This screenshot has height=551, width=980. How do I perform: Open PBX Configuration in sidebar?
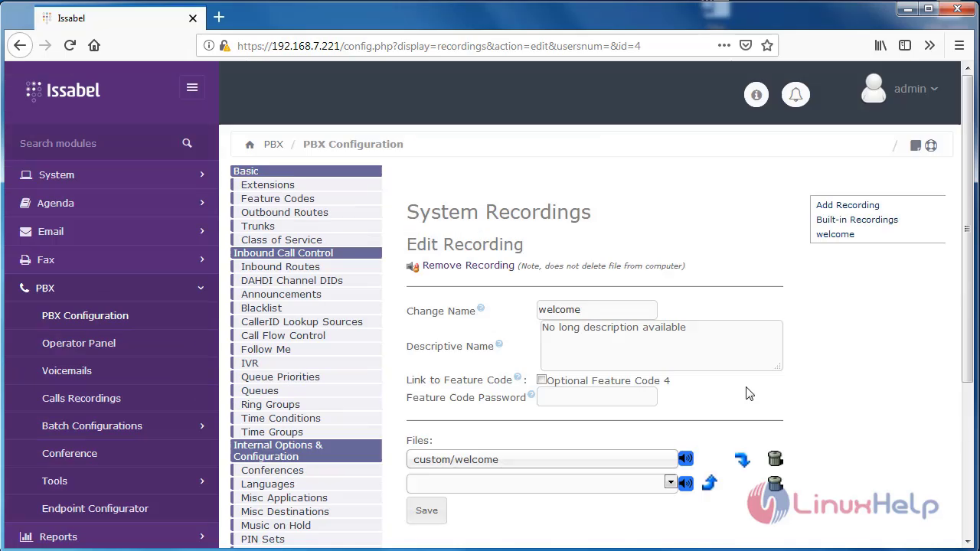point(85,315)
